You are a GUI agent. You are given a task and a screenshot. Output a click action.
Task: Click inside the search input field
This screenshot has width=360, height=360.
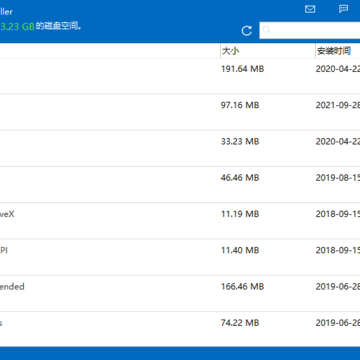310,30
